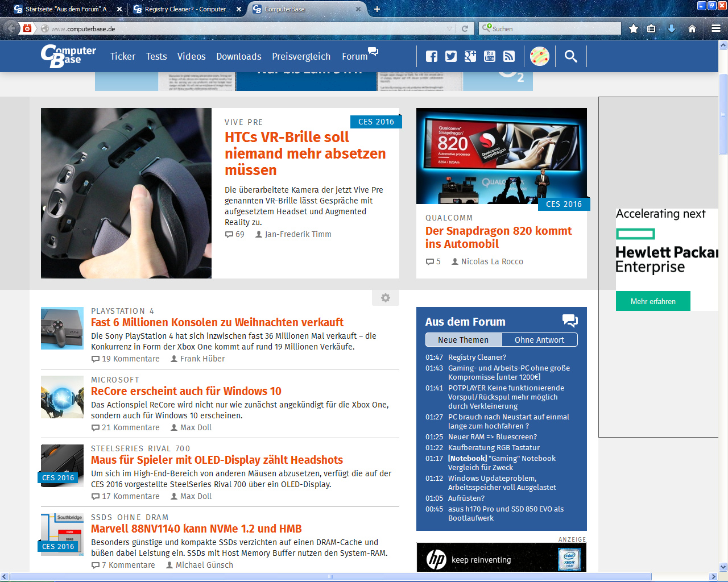Open the Downloads menu item

click(239, 56)
